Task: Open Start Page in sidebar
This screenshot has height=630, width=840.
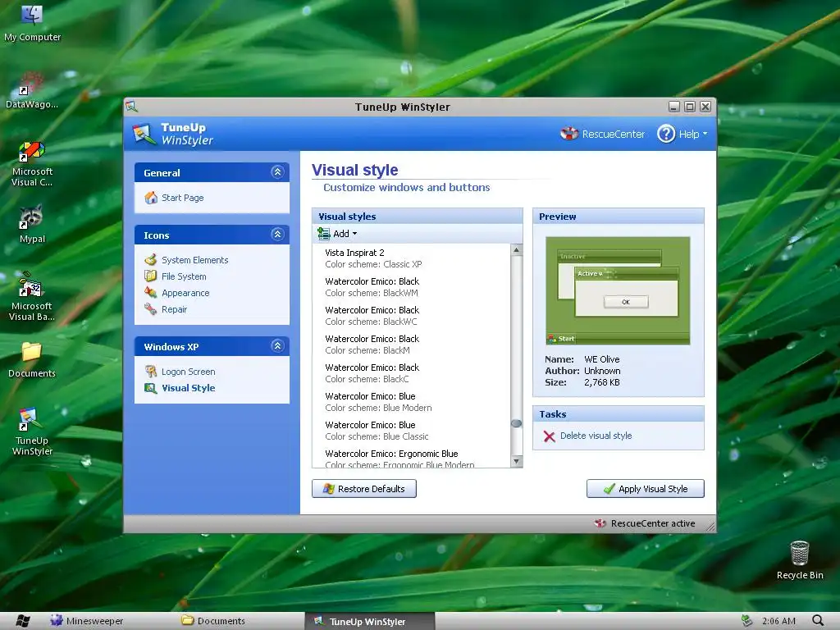Action: pyautogui.click(x=183, y=198)
